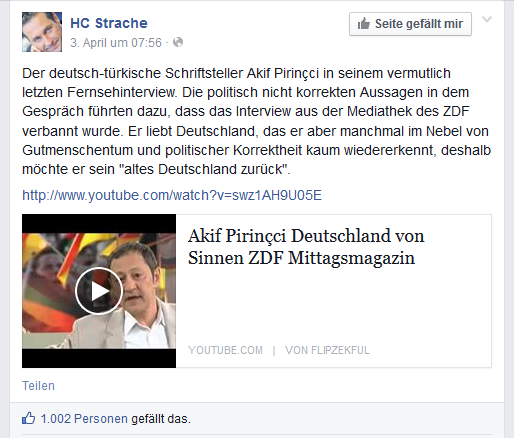Click the Seite gefällt mir button
Image resolution: width=514 pixels, height=438 pixels.
410,24
